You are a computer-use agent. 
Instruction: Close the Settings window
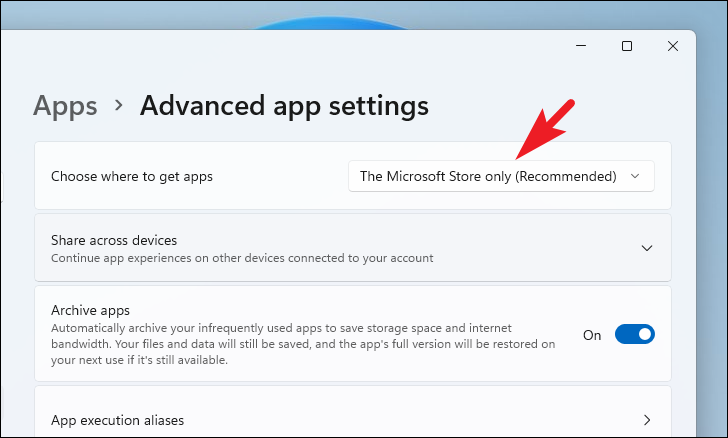point(673,46)
